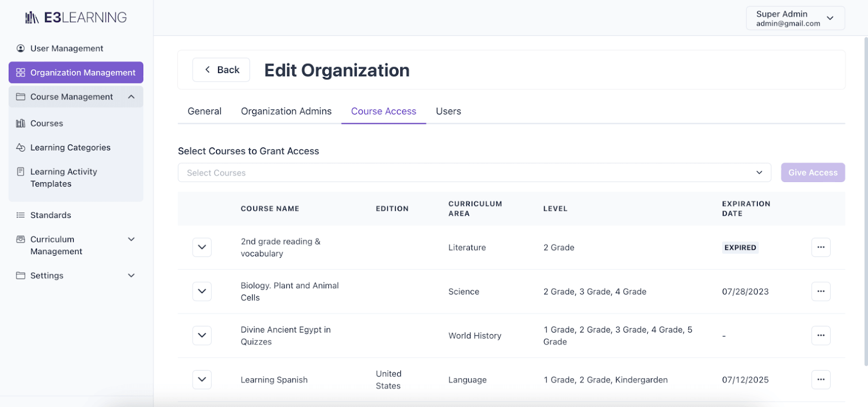The image size is (868, 407).
Task: Switch to the Users tab
Action: [448, 111]
